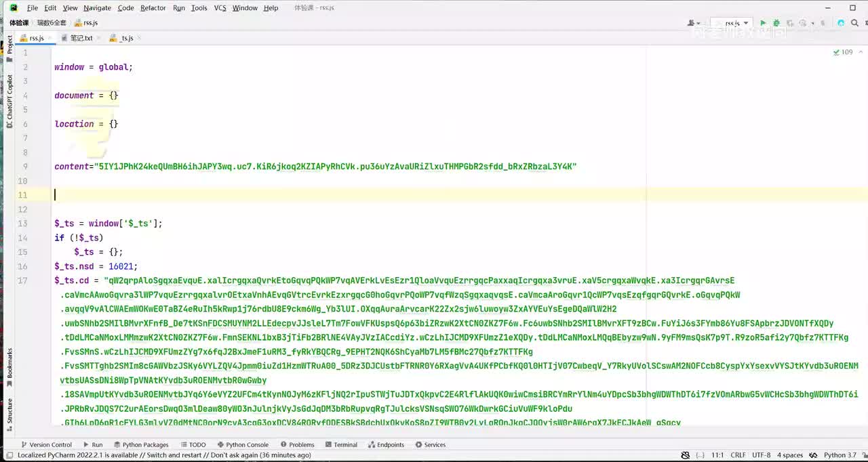Open the Project tool window sidebar button

[x=9, y=49]
